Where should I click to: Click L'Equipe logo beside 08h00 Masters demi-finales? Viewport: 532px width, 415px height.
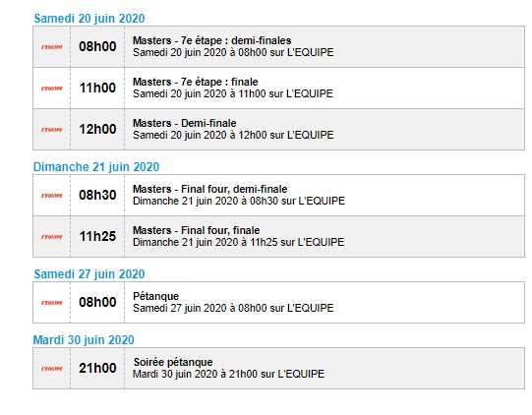[x=52, y=47]
